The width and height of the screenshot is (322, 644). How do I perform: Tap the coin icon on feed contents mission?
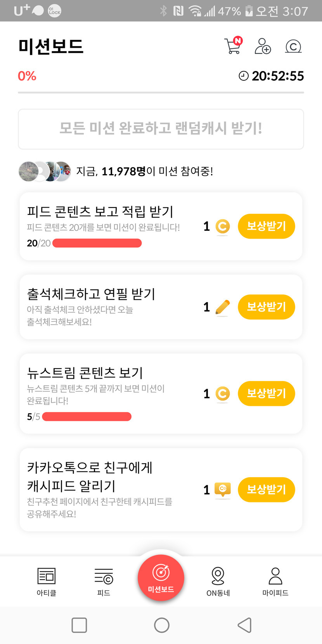point(222,227)
